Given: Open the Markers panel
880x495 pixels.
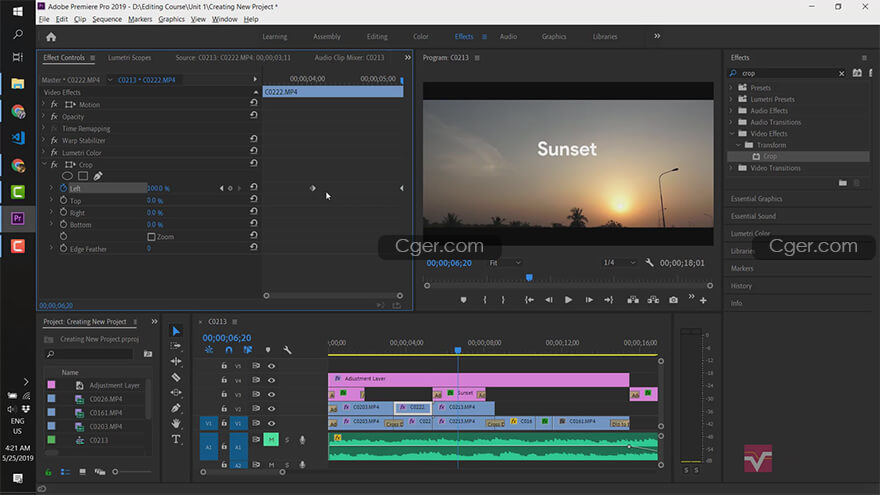Looking at the screenshot, I should [x=742, y=268].
